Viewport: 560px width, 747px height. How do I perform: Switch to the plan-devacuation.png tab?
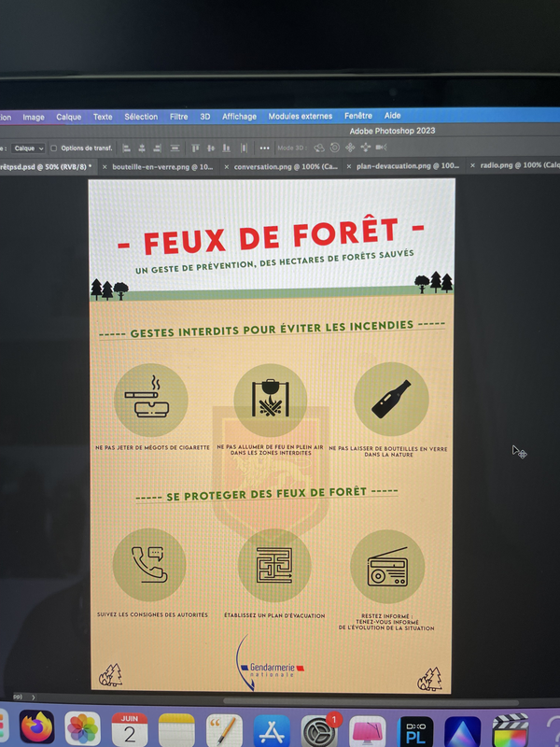pyautogui.click(x=408, y=166)
